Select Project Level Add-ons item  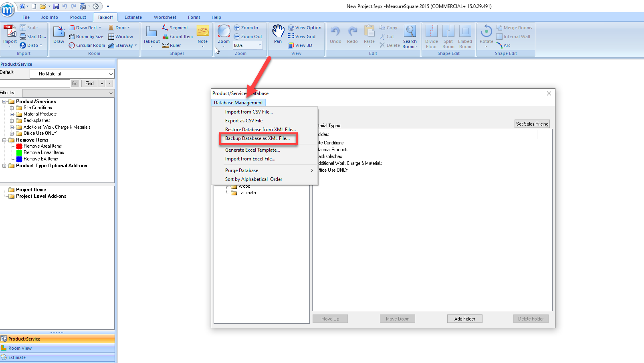tap(41, 196)
